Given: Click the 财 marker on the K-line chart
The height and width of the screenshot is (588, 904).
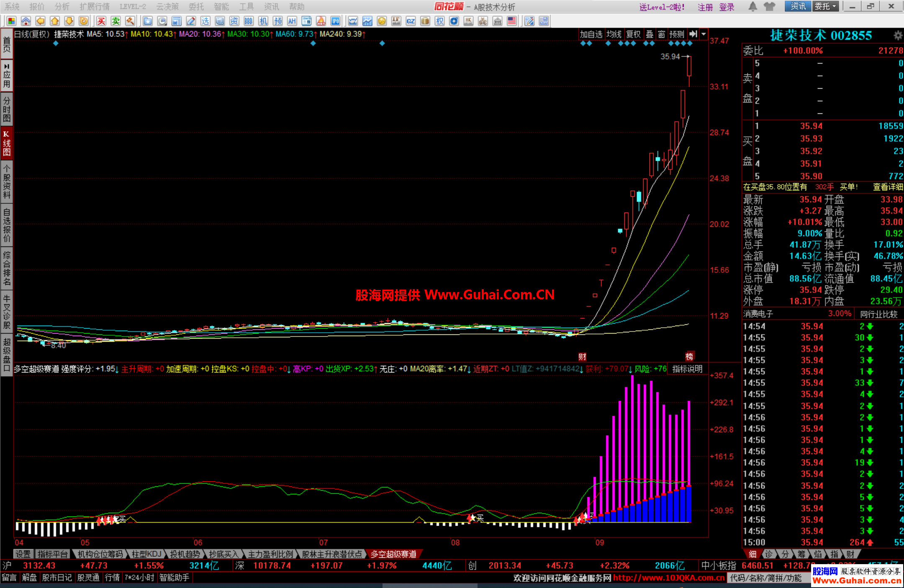Looking at the screenshot, I should click(582, 357).
